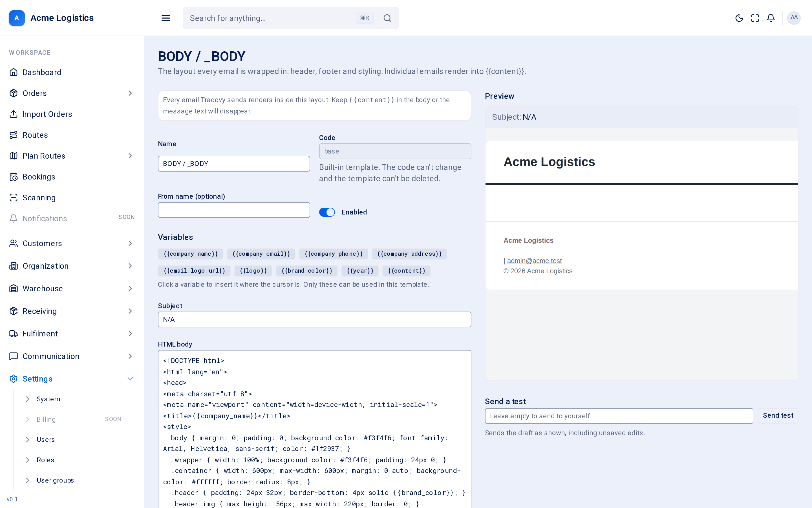The width and height of the screenshot is (812, 508).
Task: Expand the Receiving chevron
Action: (130, 311)
